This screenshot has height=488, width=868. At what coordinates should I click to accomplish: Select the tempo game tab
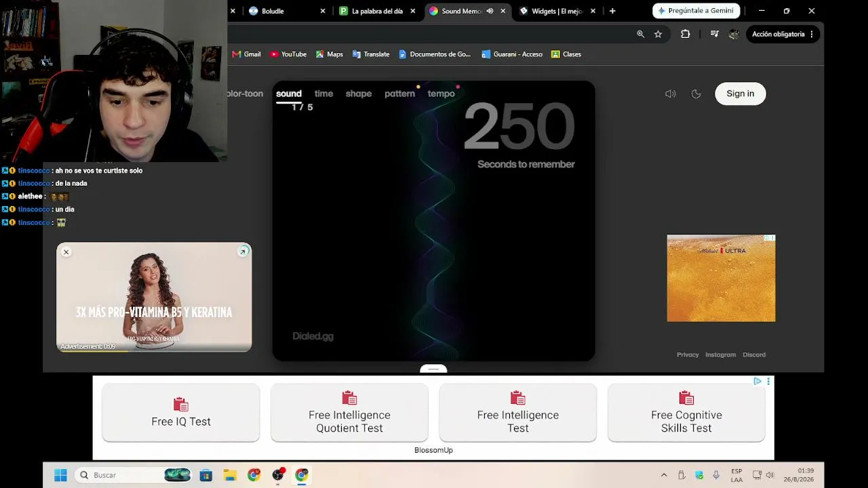pos(441,94)
